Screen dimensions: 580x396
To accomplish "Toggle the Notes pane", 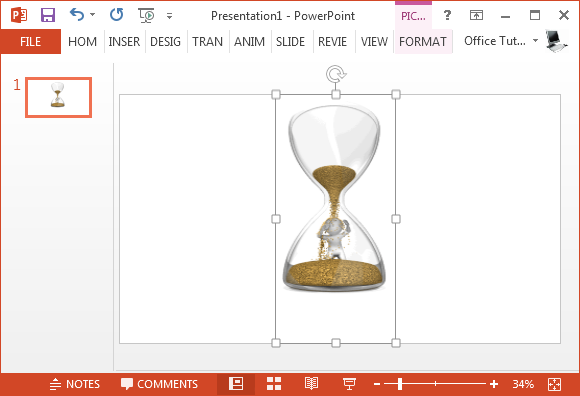I will click(x=75, y=384).
